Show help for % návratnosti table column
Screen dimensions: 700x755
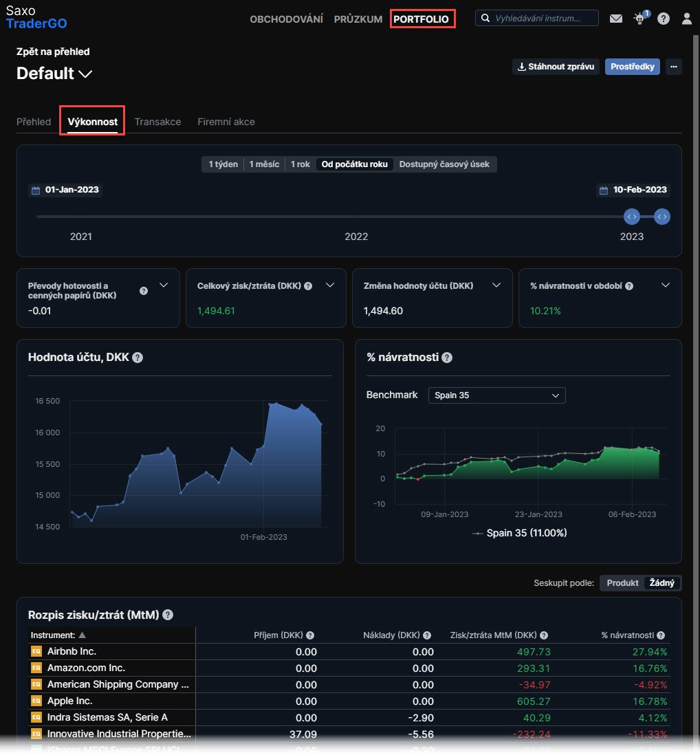661,635
